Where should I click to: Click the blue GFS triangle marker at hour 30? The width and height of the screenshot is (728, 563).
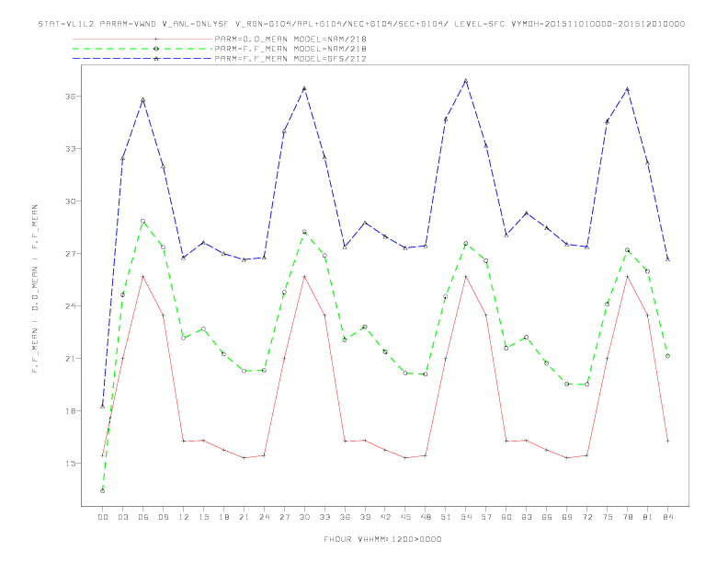click(x=304, y=88)
